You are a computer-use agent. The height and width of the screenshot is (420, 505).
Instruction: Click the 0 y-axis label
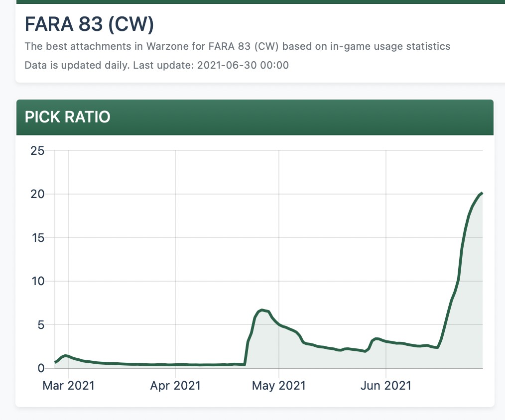click(41, 368)
